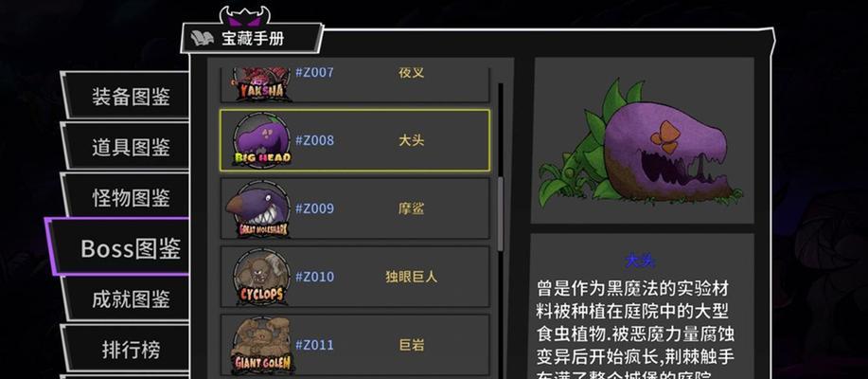Click the Yaksha boss portrait icon

[x=261, y=84]
